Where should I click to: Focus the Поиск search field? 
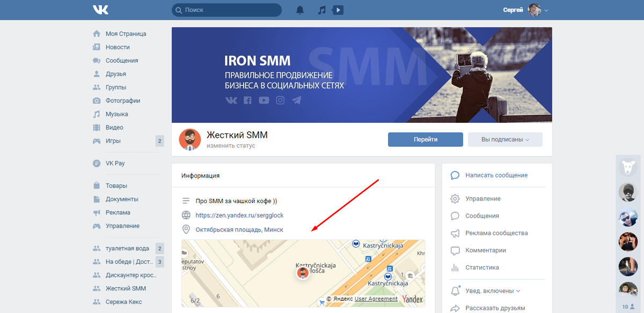pos(226,10)
